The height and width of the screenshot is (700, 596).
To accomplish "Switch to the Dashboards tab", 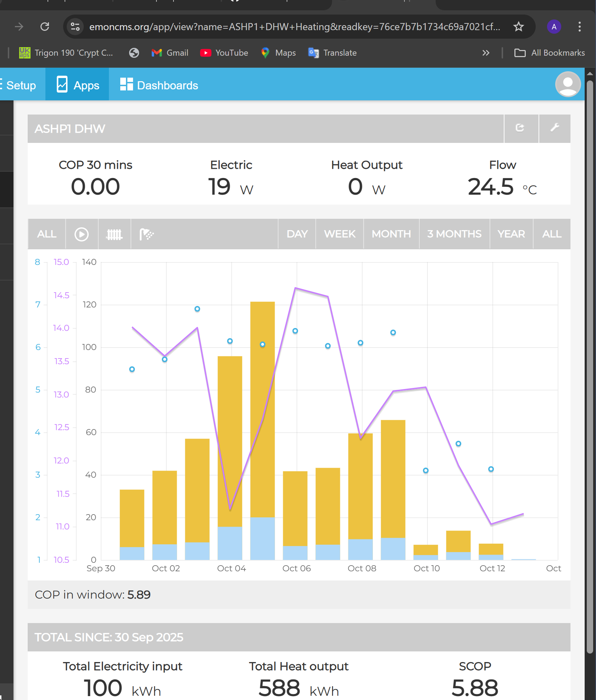I will click(x=159, y=85).
